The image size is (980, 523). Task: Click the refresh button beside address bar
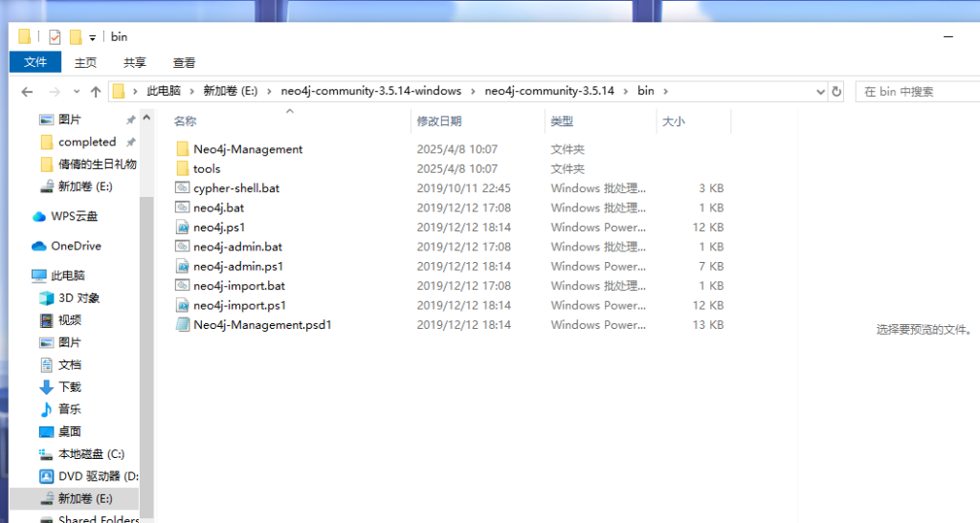click(836, 92)
